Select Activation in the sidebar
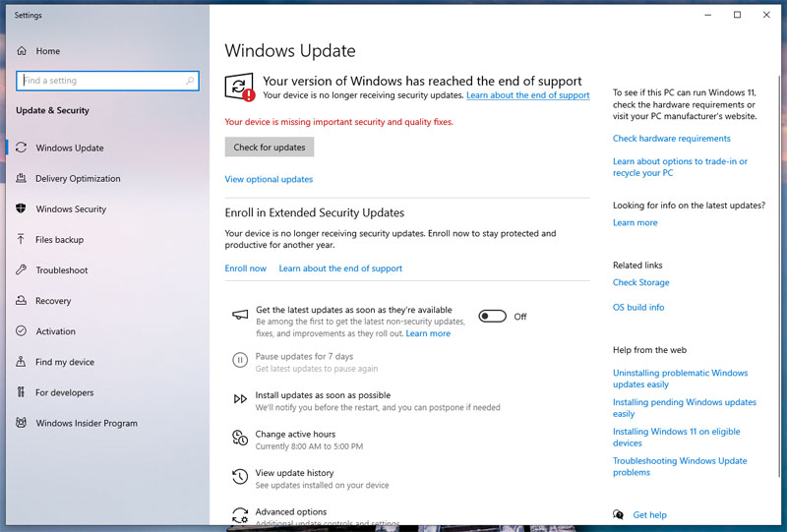This screenshot has height=532, width=787. (55, 331)
